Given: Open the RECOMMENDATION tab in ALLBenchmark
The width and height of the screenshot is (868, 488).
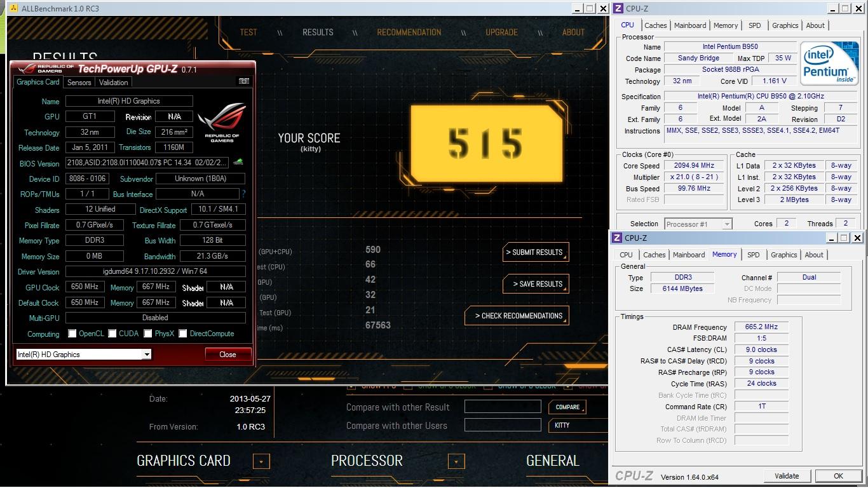Looking at the screenshot, I should 409,32.
